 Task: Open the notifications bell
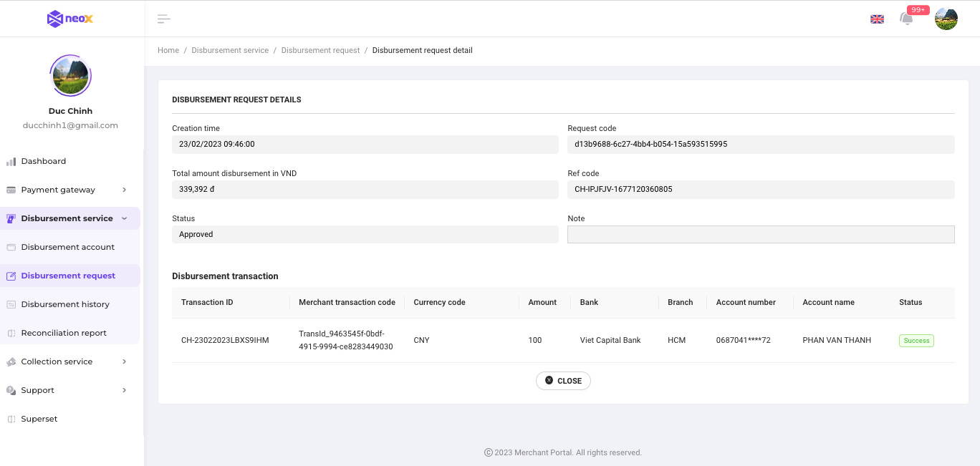tap(906, 19)
